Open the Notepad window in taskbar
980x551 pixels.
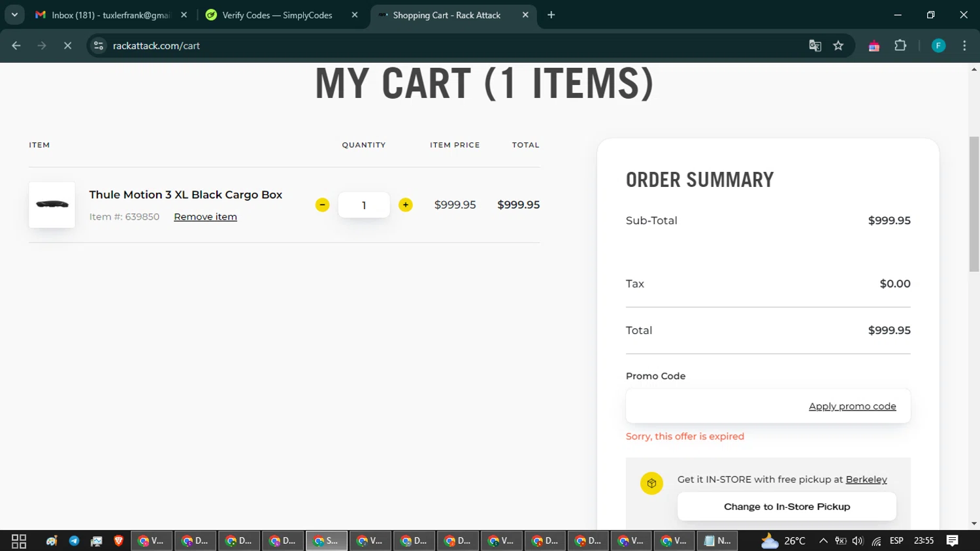pyautogui.click(x=717, y=541)
